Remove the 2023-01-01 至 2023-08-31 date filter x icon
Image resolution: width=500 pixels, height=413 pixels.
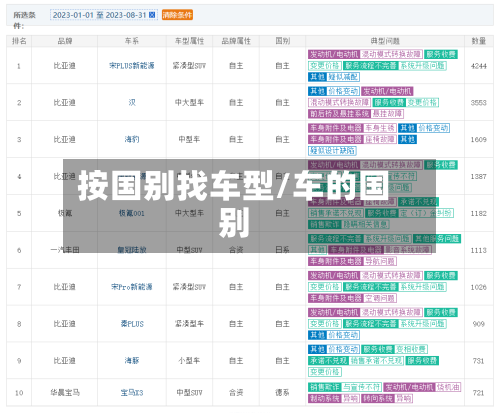pos(152,15)
